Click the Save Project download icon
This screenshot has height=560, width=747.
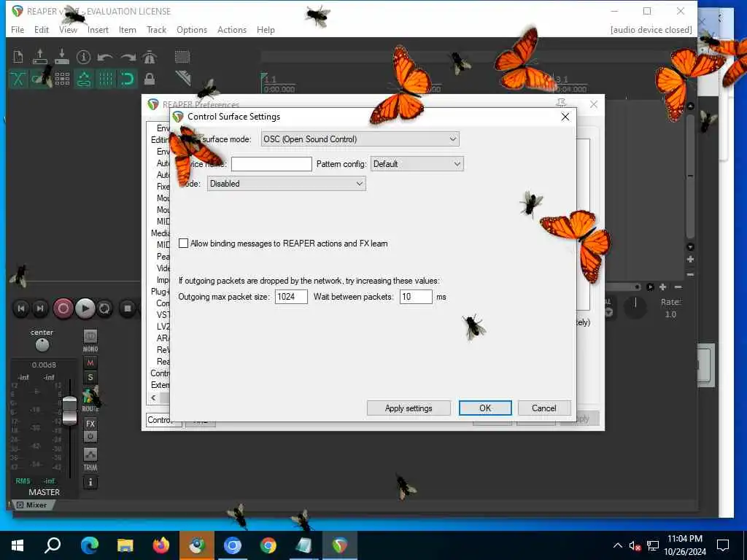point(62,57)
